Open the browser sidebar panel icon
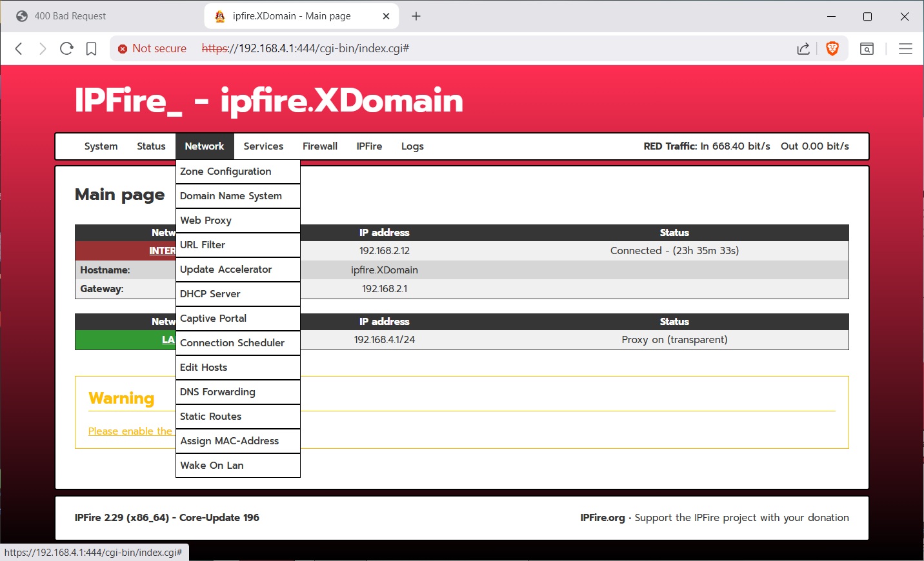 [x=867, y=48]
